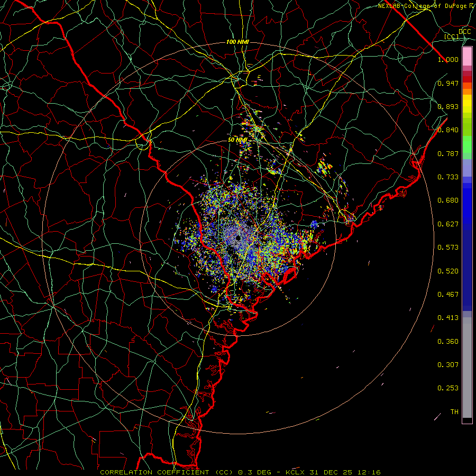476x476 pixels.
Task: Click the 0.680 legend value
Action: [x=448, y=200]
